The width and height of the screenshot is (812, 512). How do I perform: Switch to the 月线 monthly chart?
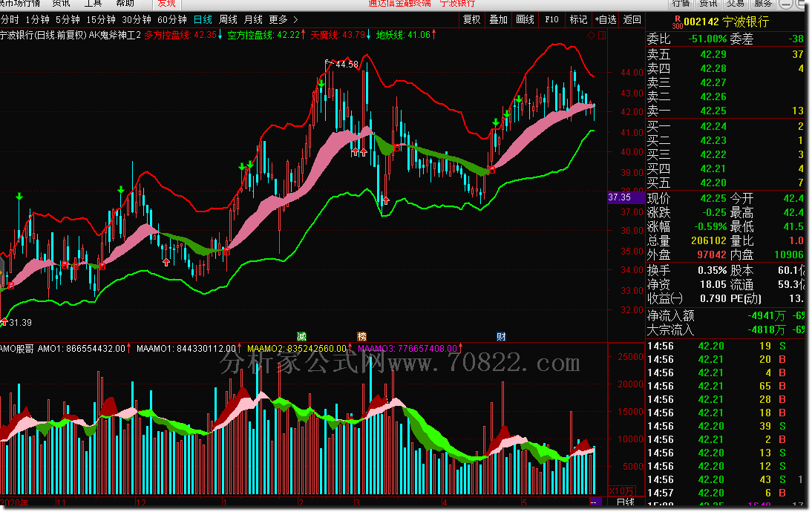253,20
